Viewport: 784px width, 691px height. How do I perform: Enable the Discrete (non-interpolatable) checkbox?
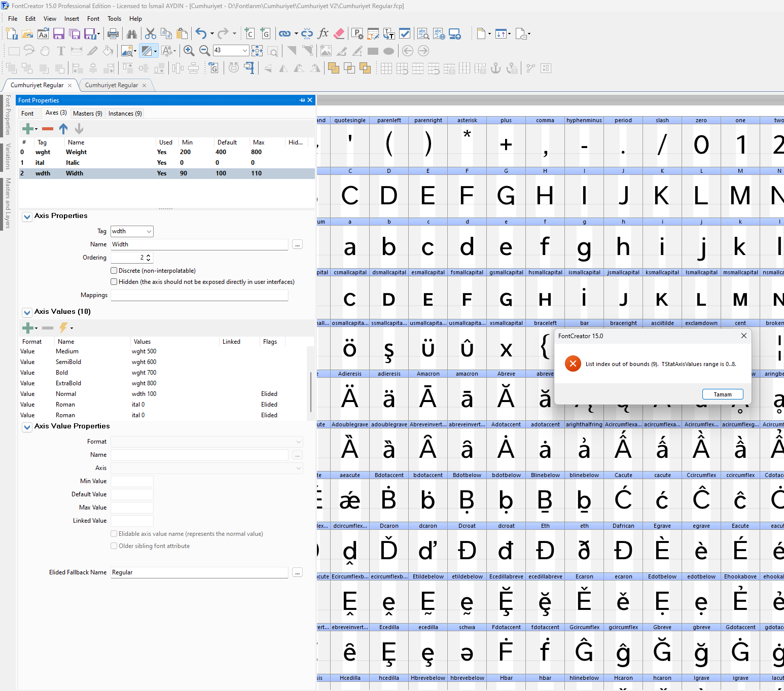(114, 271)
